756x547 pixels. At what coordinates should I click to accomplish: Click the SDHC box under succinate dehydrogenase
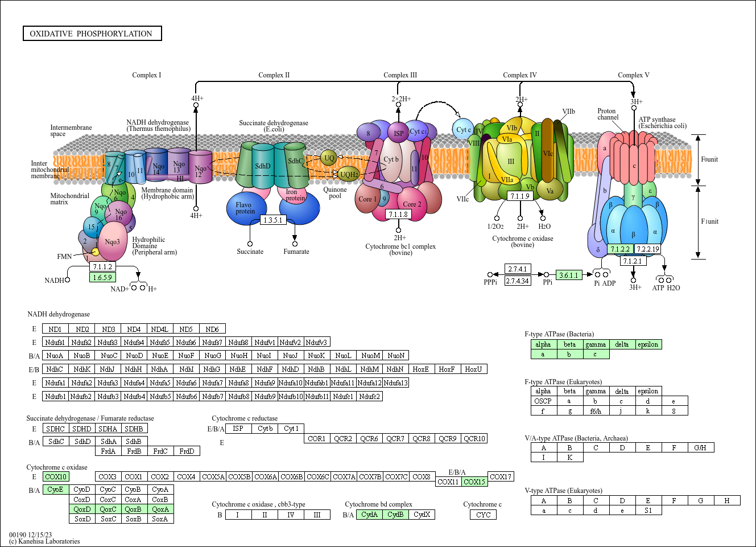click(56, 428)
